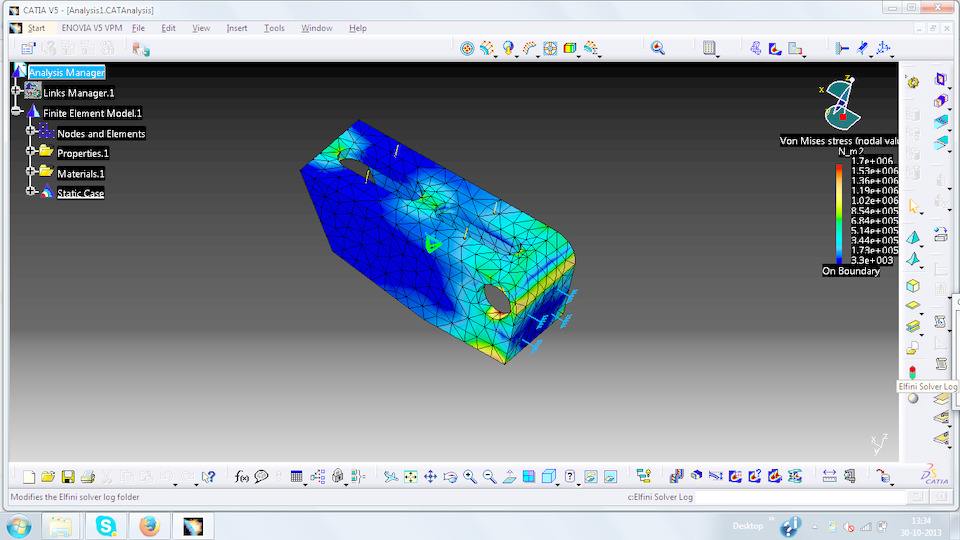
Task: Open the Start menu in CATIA
Action: 36,28
